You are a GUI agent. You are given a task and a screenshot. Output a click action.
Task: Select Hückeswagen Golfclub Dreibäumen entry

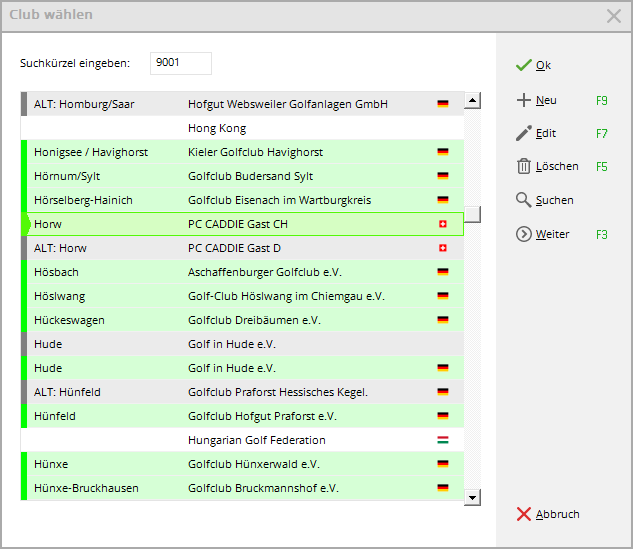[240, 320]
